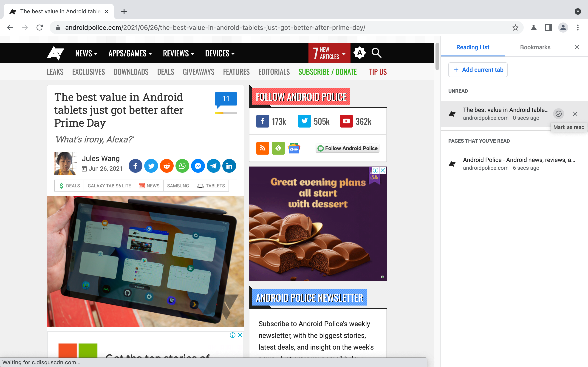Viewport: 588px width, 367px height.
Task: Toggle the bookmark star in the address bar
Action: click(515, 28)
